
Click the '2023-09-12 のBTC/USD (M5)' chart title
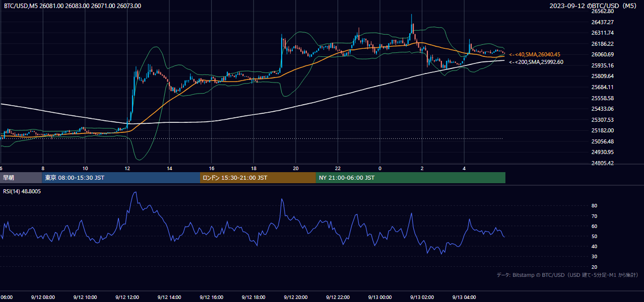(x=594, y=6)
